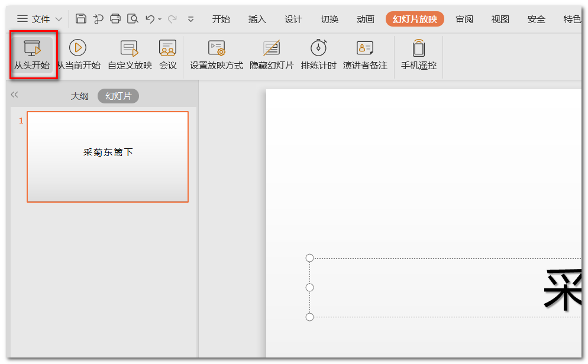Open the 设计 tab
The width and height of the screenshot is (588, 364).
click(x=293, y=19)
